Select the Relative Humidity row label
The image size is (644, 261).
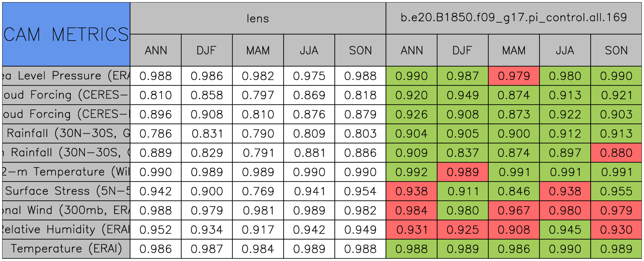[66, 229]
